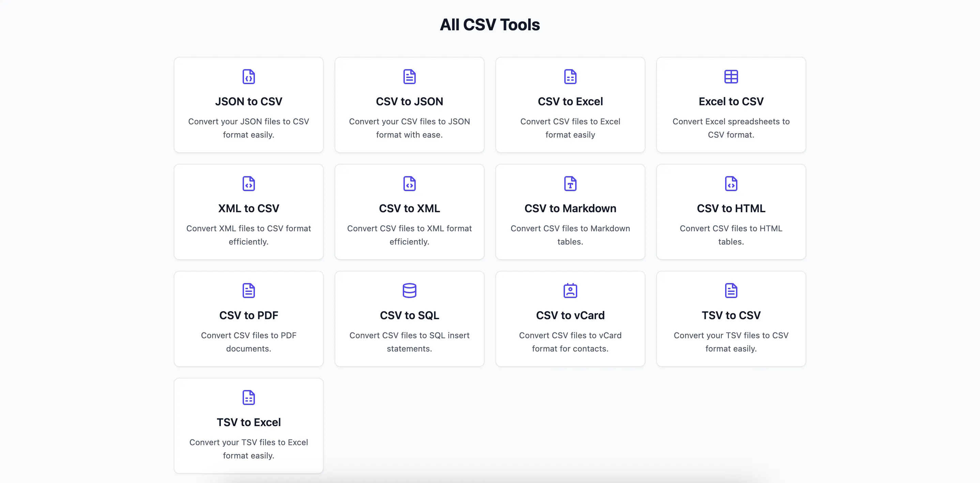The image size is (980, 483).
Task: Open the CSV to JSON tool title
Action: [x=409, y=102]
